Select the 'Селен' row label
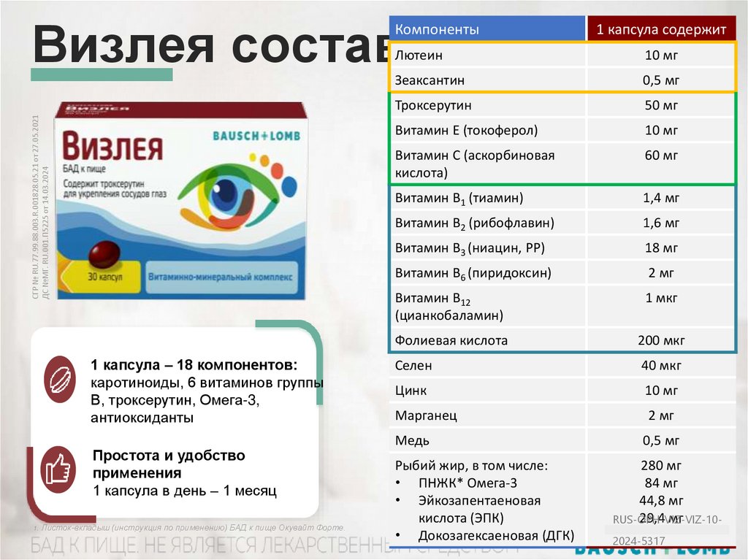Image resolution: width=748 pixels, height=560 pixels. pos(413,365)
